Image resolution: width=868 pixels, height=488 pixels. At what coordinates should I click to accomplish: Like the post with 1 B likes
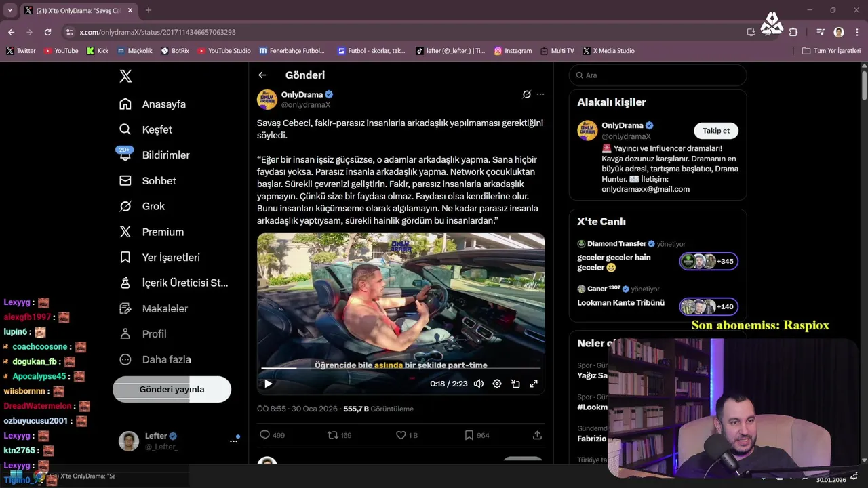click(x=401, y=435)
